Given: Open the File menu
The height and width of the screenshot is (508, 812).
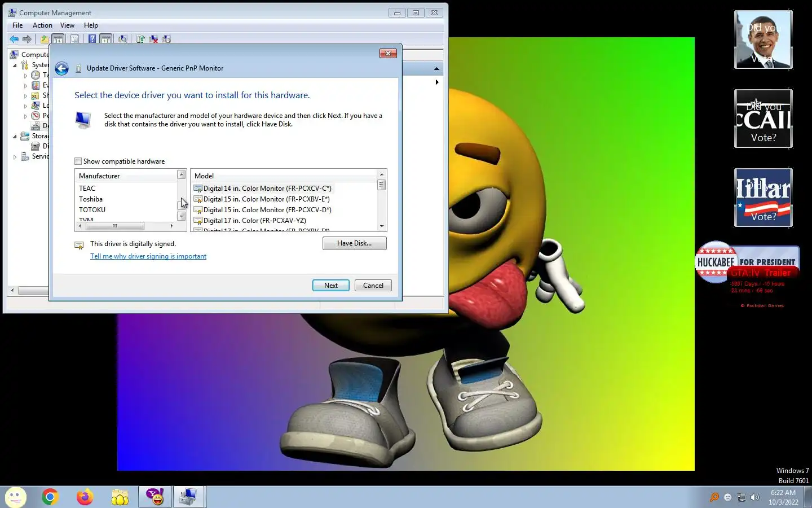Looking at the screenshot, I should [17, 25].
